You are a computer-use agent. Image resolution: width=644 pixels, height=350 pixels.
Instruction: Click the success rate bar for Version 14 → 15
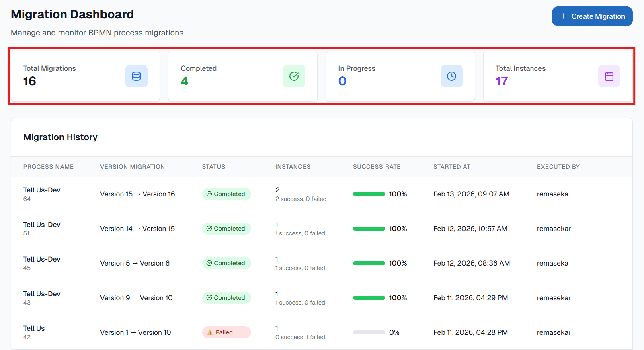[x=369, y=229]
